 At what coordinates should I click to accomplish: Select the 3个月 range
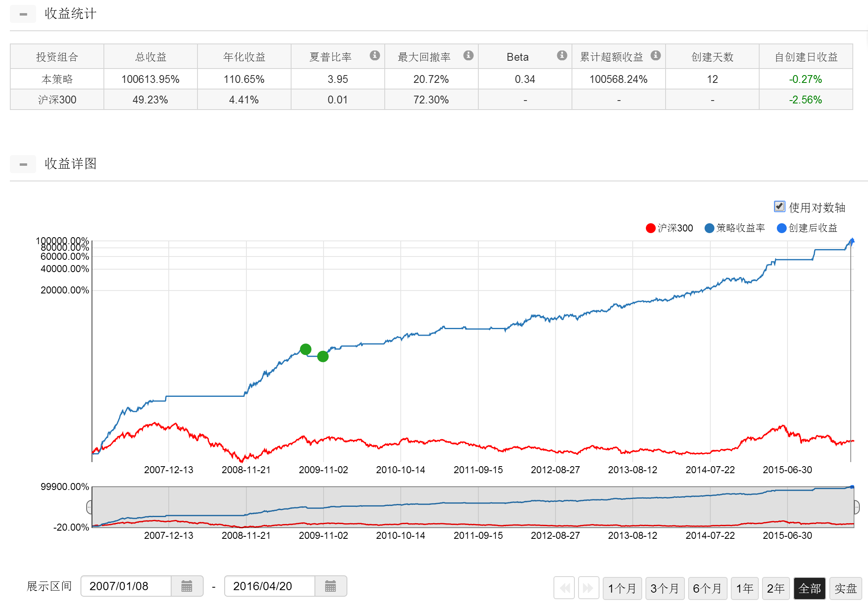pos(665,588)
